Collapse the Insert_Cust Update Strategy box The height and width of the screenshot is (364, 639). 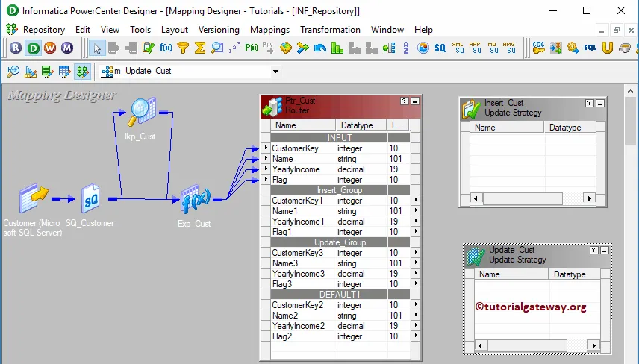tap(600, 104)
